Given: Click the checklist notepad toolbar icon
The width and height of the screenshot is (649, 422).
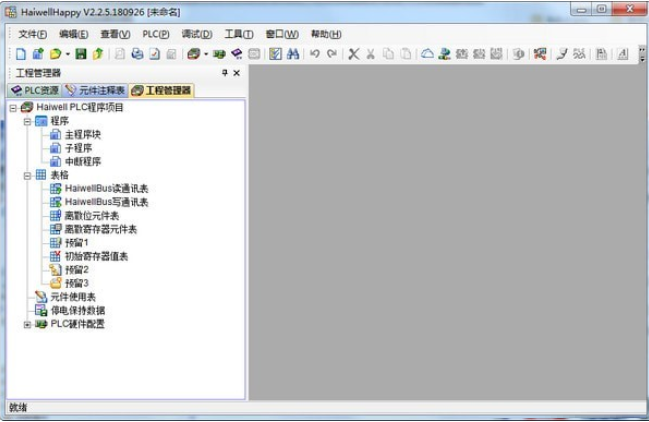Looking at the screenshot, I should click(275, 54).
